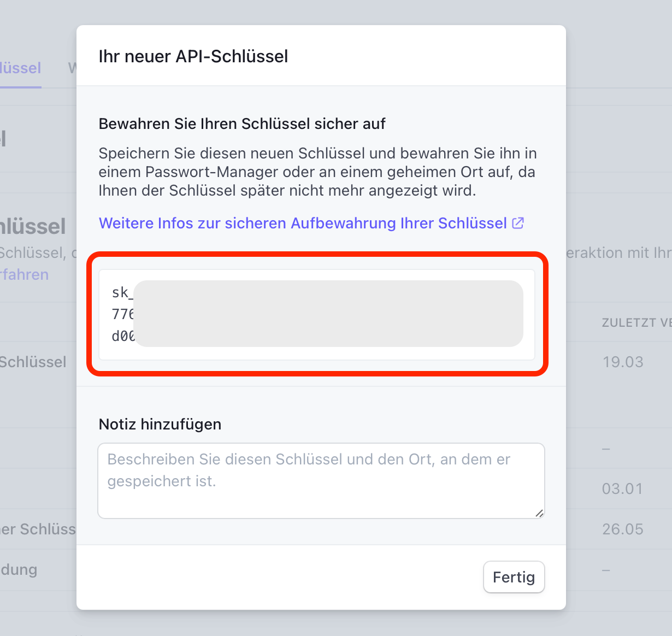Select the 'dung' row in the background
This screenshot has width=672, height=636.
point(19,569)
